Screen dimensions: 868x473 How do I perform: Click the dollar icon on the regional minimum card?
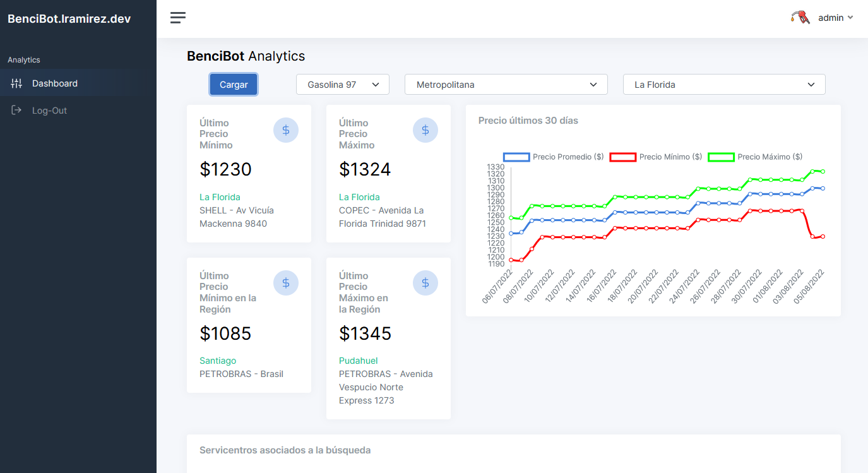[286, 283]
